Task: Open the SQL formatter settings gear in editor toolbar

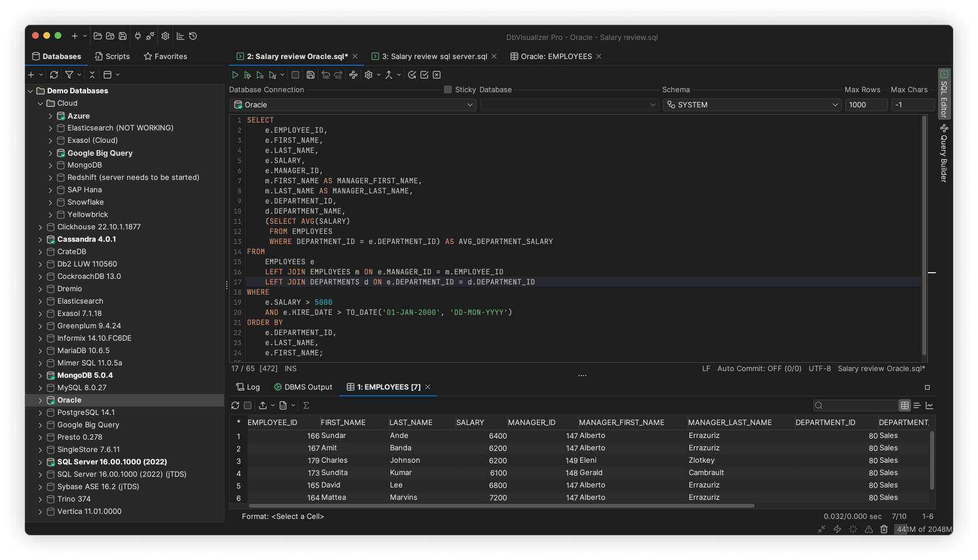Action: (369, 75)
